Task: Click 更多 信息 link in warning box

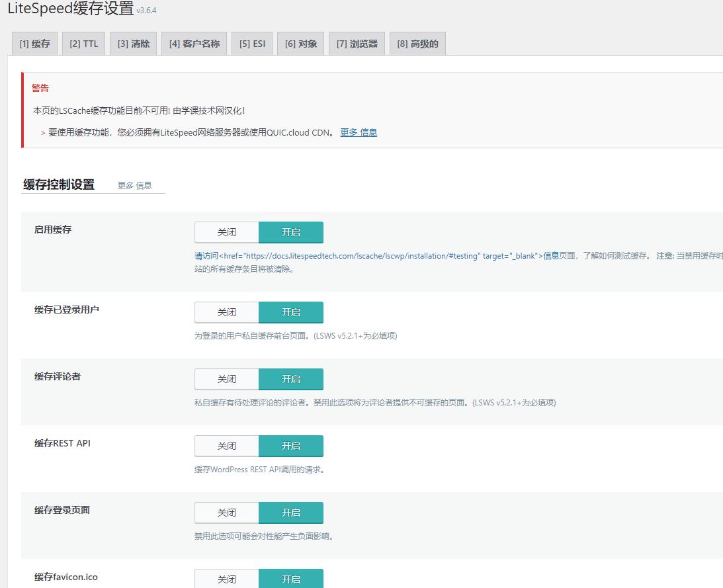Action: tap(359, 132)
